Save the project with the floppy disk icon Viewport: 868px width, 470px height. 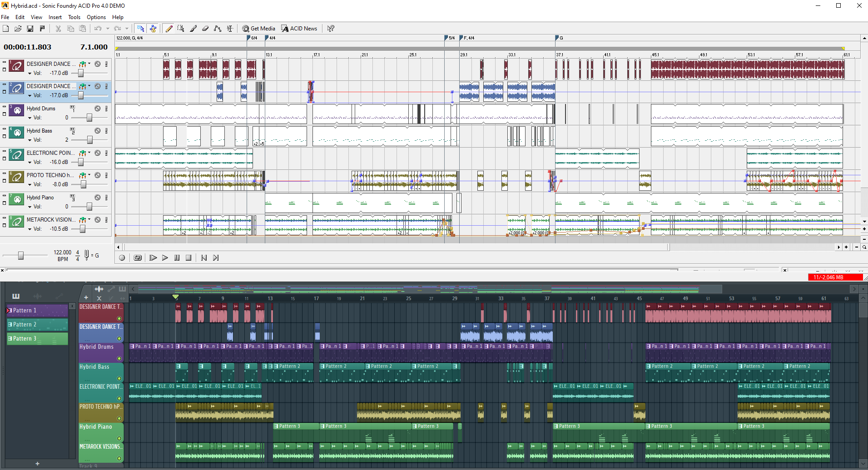tap(30, 29)
